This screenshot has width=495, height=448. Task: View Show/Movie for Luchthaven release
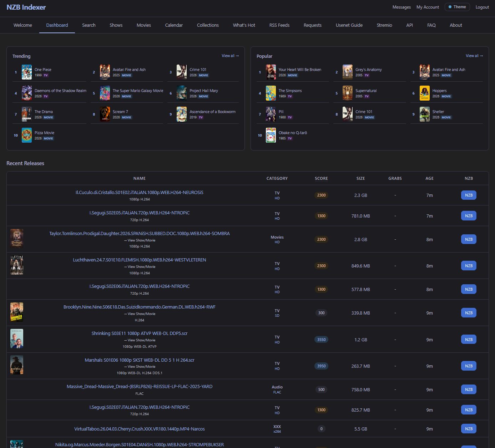pos(140,267)
